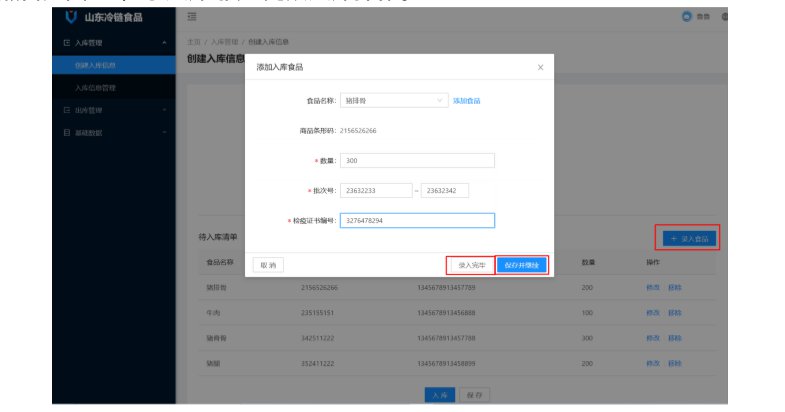Select 创建入库信息 in the sidebar
785x412 pixels.
click(95, 65)
